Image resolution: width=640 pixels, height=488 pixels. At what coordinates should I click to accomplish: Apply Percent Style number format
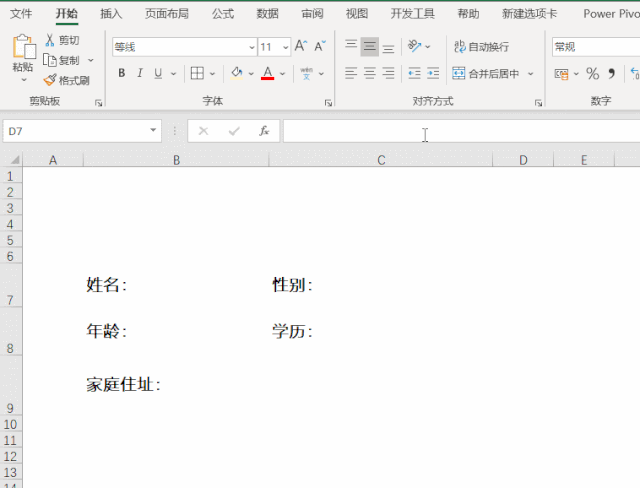click(x=592, y=74)
